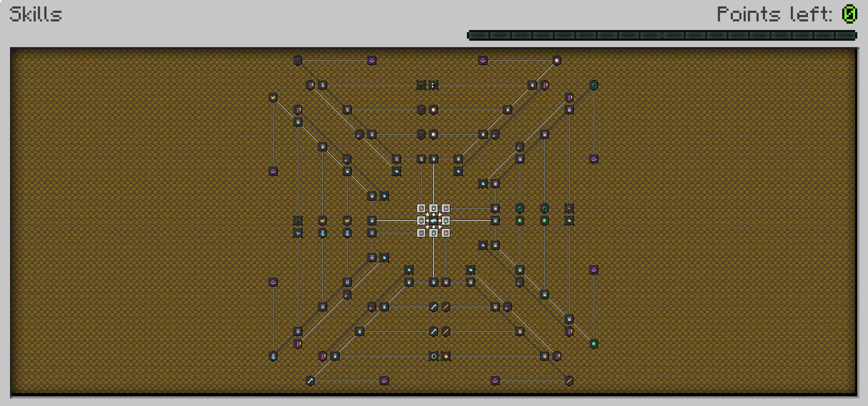Click the skill progress bar top right
The image size is (868, 406).
pyautogui.click(x=661, y=35)
